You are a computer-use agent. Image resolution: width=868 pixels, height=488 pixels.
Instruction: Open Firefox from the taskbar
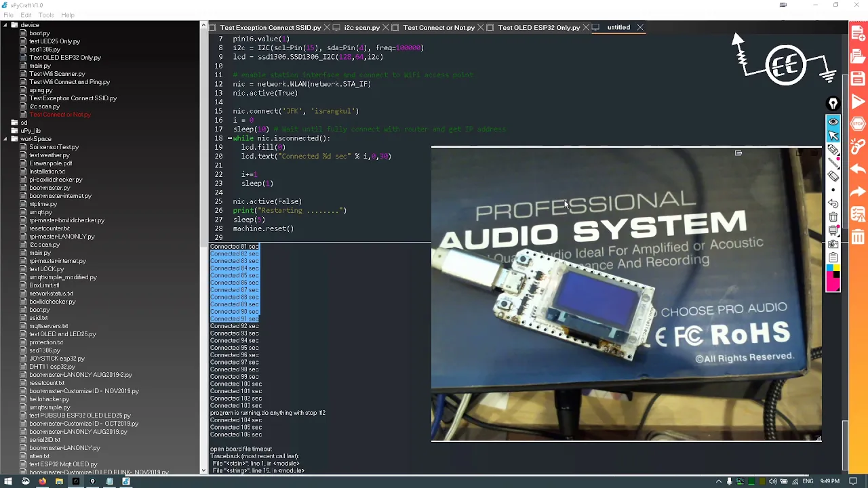[42, 481]
